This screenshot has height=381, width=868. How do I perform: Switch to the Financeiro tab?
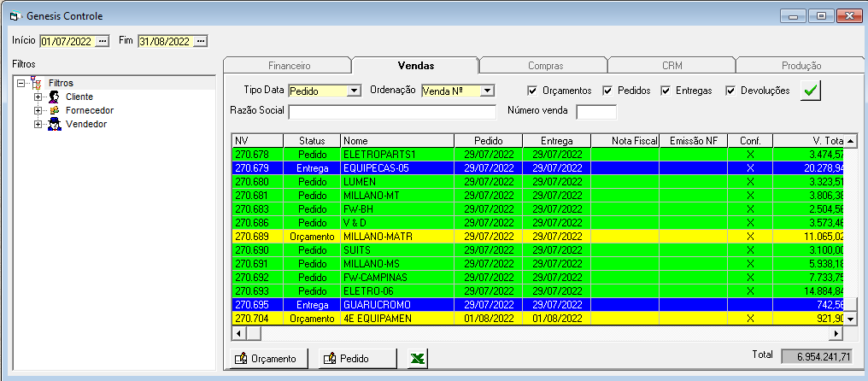click(289, 66)
